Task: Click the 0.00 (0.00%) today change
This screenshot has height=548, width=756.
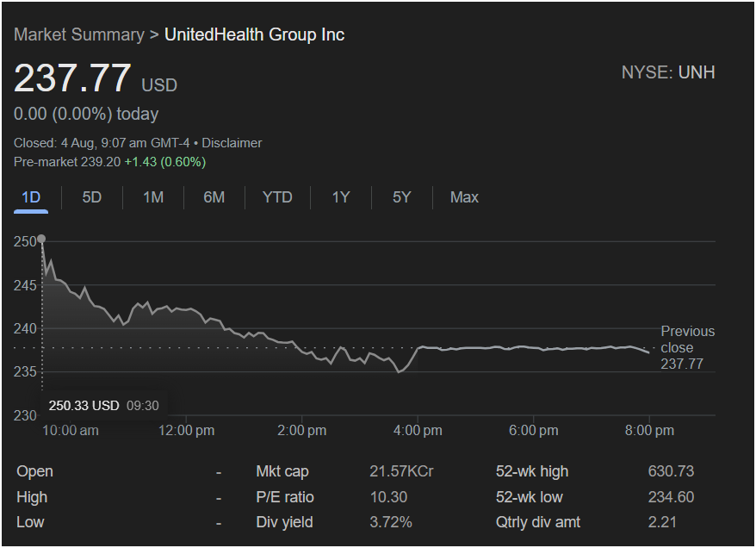Action: 86,114
